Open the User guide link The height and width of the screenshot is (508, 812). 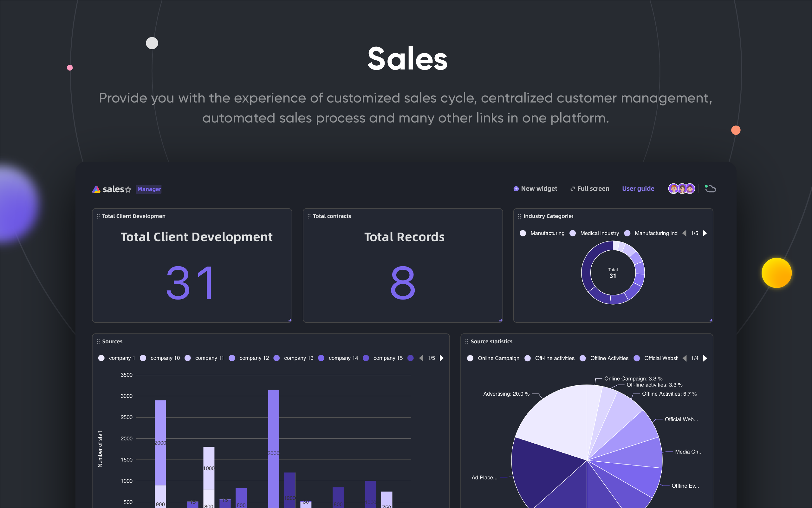(638, 189)
